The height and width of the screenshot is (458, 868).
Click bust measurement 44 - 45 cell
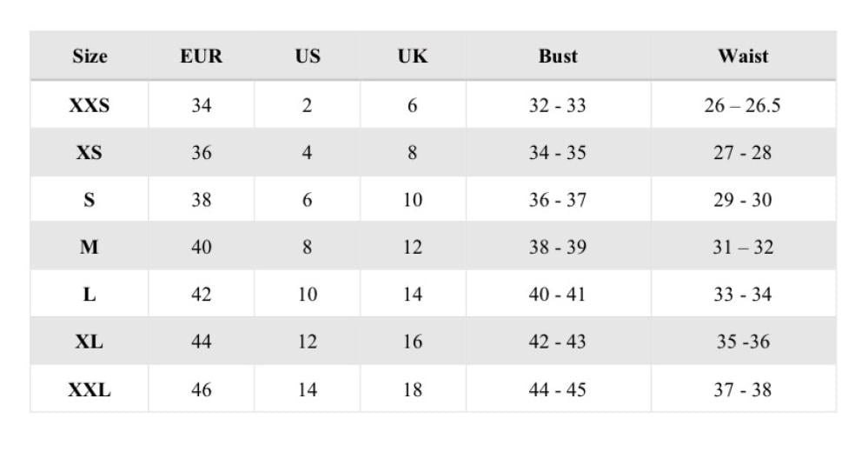pos(558,389)
